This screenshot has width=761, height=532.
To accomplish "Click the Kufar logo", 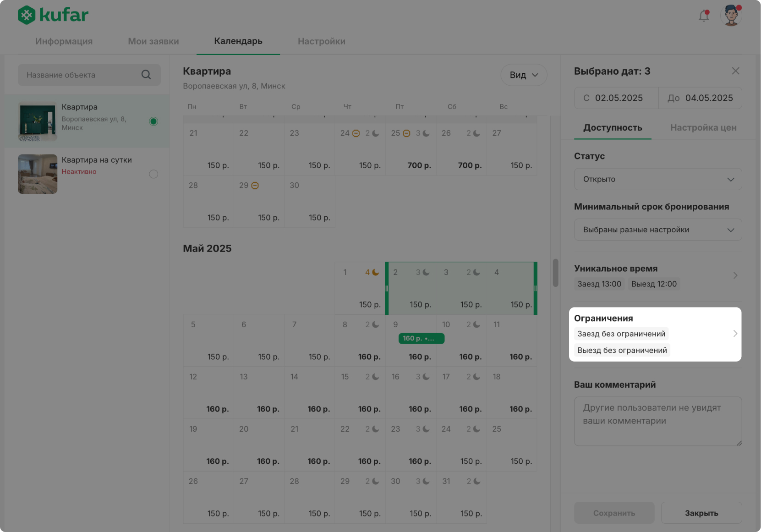I will pos(53,15).
